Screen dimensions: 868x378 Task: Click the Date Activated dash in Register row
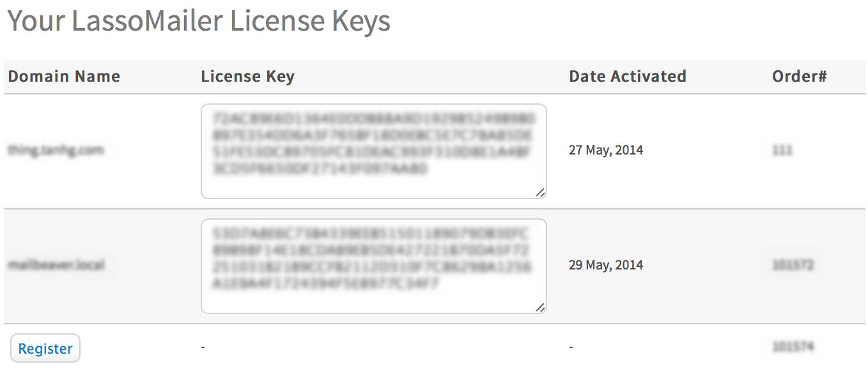571,347
